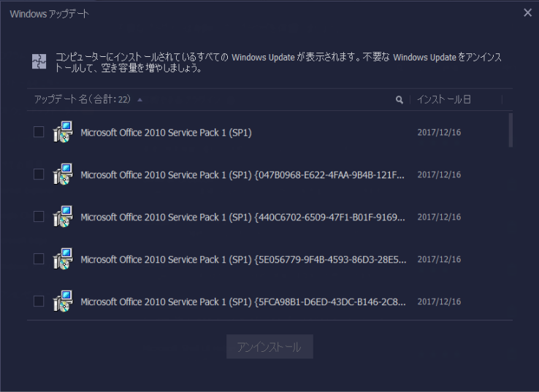Screen dimensions: 539x392
Task: Click install date of update {5FCA98B1-D6ED...
Action: [439, 301]
